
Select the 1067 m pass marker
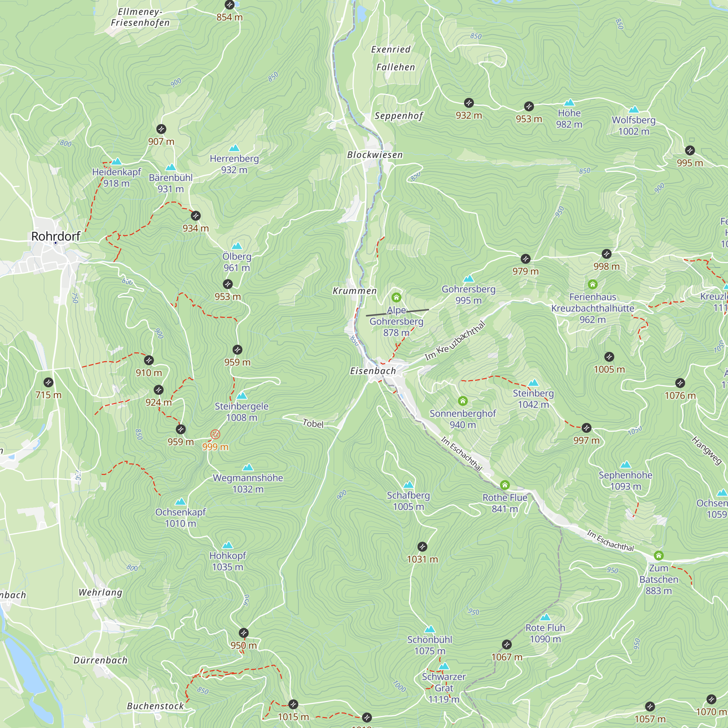coord(507,645)
